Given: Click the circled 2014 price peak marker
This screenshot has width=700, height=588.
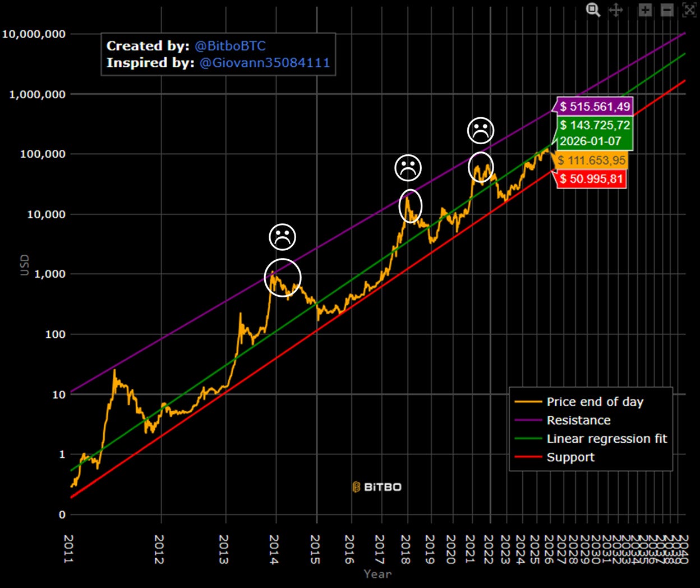Looking at the screenshot, I should click(283, 278).
